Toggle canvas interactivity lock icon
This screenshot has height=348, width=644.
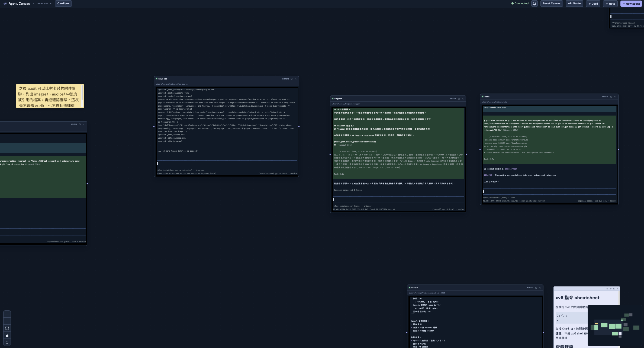(7, 335)
